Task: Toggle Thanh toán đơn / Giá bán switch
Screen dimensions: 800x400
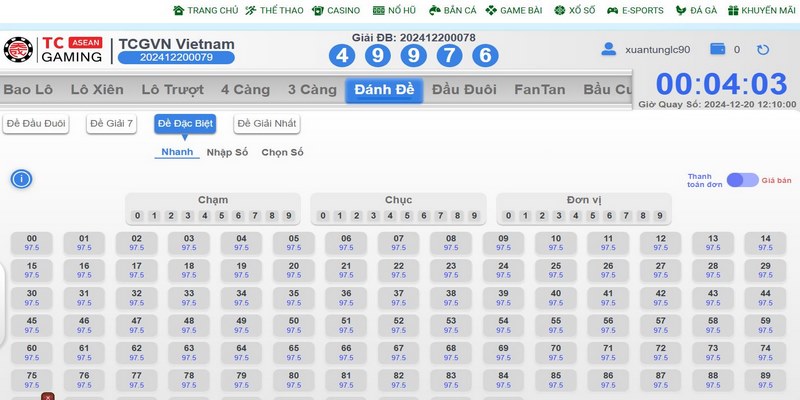Action: coord(742,180)
